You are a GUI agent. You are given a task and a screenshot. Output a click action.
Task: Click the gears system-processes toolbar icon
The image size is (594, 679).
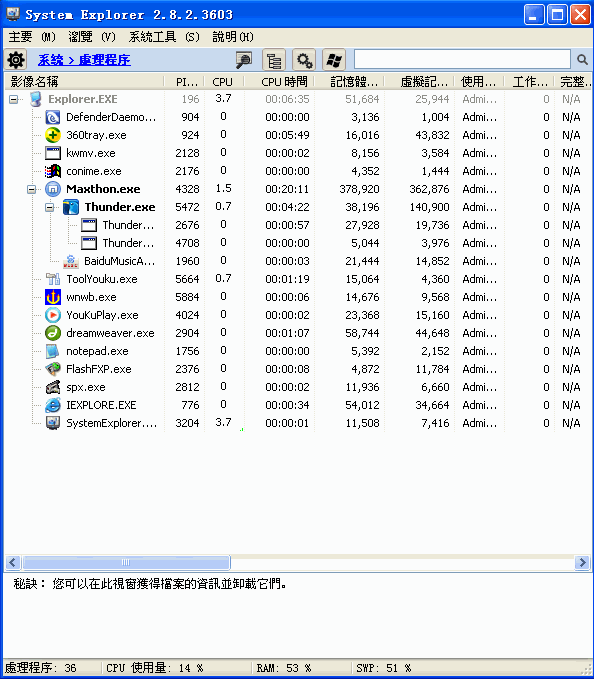303,60
